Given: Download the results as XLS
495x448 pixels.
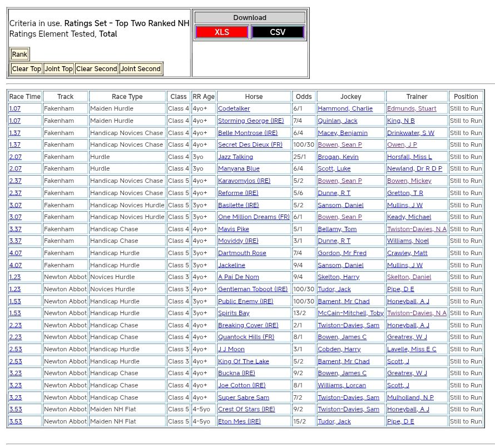Looking at the screenshot, I should coord(221,32).
